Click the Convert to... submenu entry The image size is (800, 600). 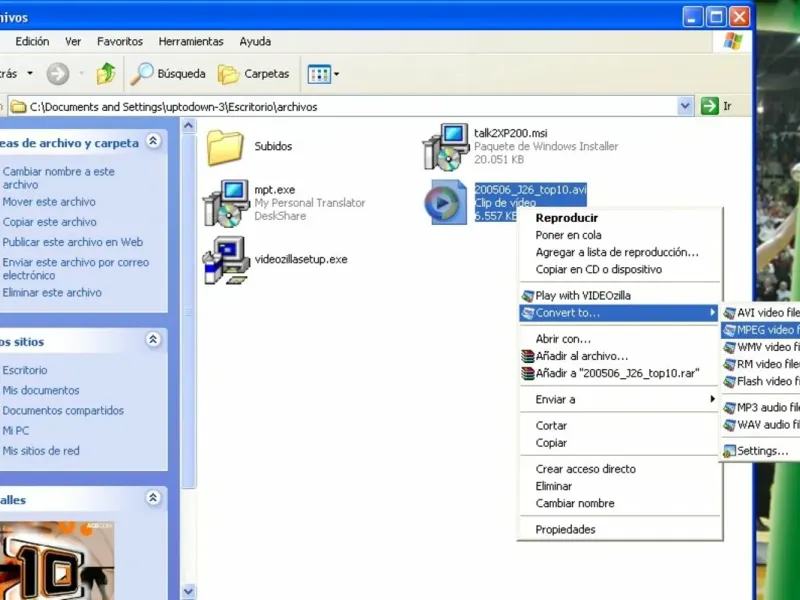620,313
